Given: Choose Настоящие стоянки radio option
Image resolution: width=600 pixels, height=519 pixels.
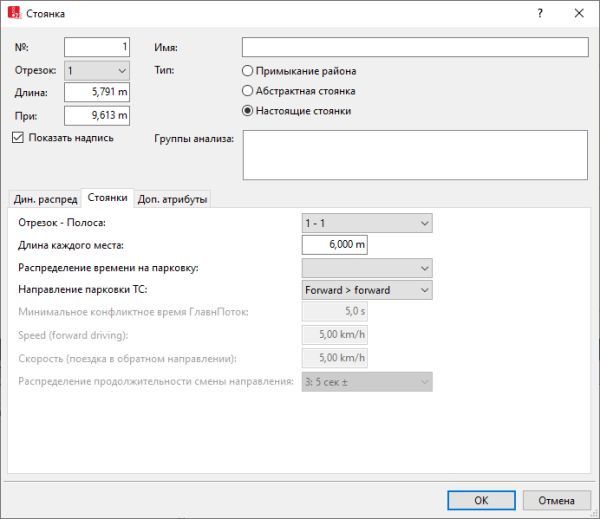Looking at the screenshot, I should coord(248,111).
